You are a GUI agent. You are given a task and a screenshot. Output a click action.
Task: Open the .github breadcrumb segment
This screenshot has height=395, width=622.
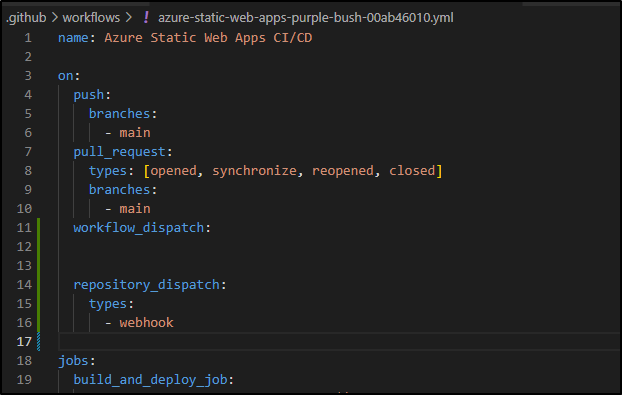[26, 18]
